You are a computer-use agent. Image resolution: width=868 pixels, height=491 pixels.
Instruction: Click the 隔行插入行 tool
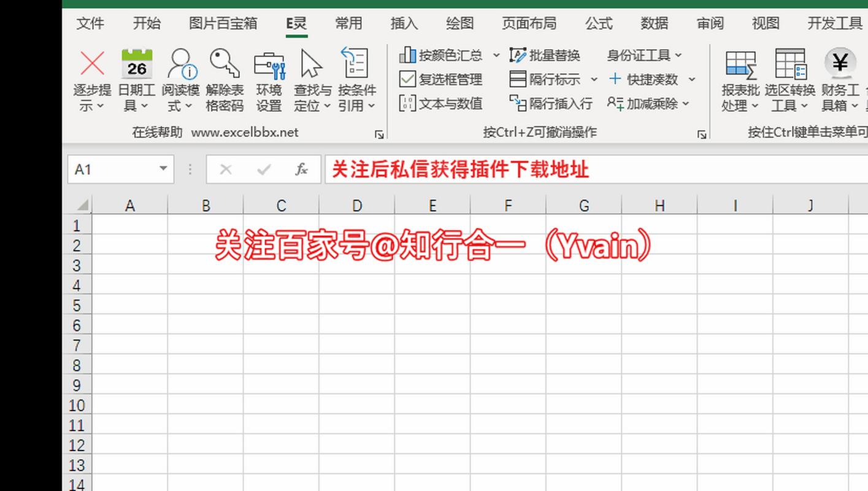pyautogui.click(x=551, y=103)
